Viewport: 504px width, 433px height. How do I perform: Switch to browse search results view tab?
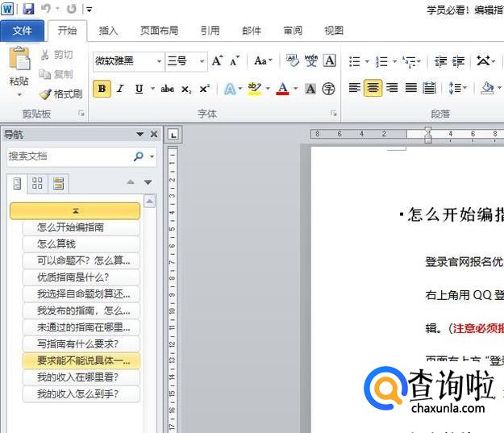58,183
